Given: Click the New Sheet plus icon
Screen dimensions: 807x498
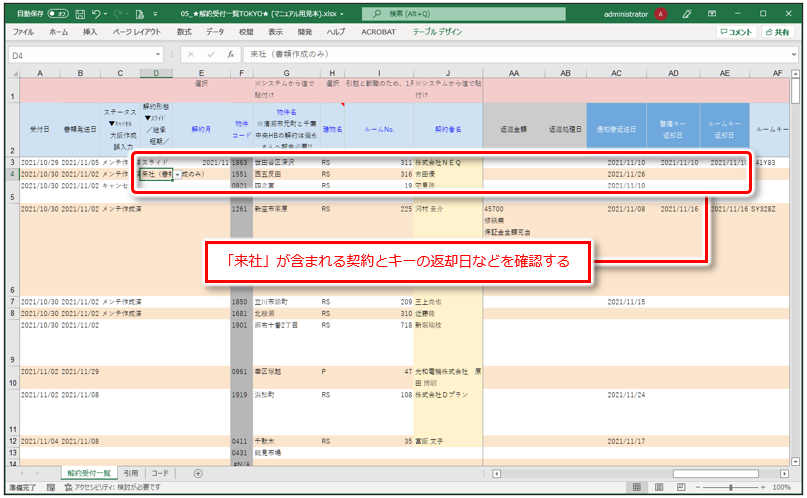Looking at the screenshot, I should (198, 473).
